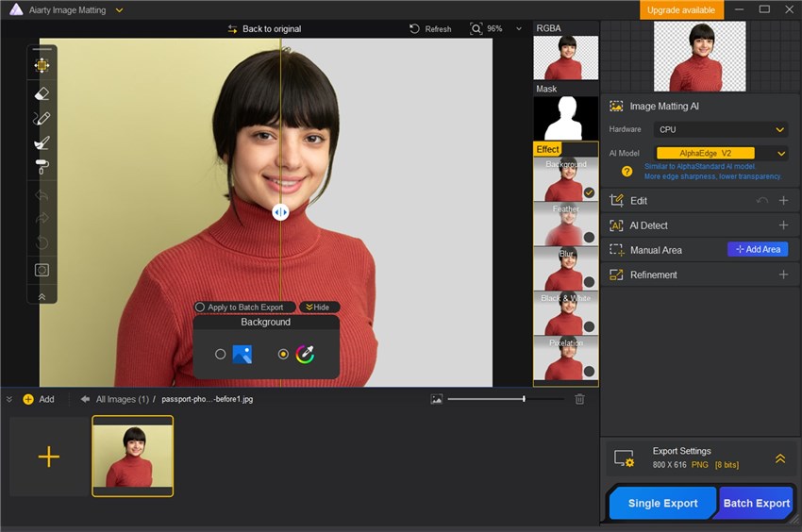This screenshot has width=802, height=532.
Task: Select the RGBA preview thumbnail
Action: click(x=566, y=58)
